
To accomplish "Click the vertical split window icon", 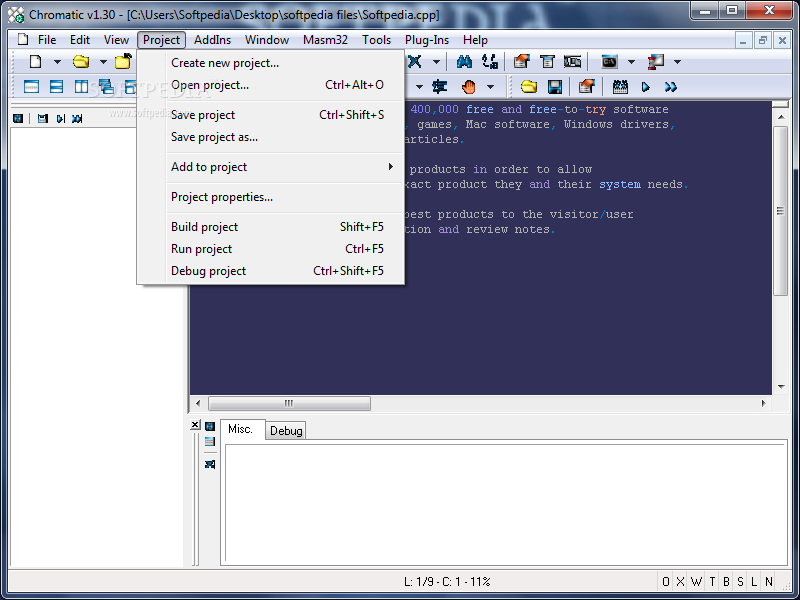I will (x=82, y=87).
